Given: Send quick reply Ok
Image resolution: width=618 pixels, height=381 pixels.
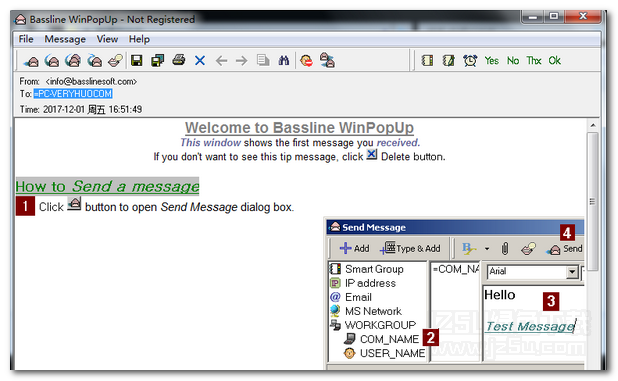Looking at the screenshot, I should click(x=555, y=61).
